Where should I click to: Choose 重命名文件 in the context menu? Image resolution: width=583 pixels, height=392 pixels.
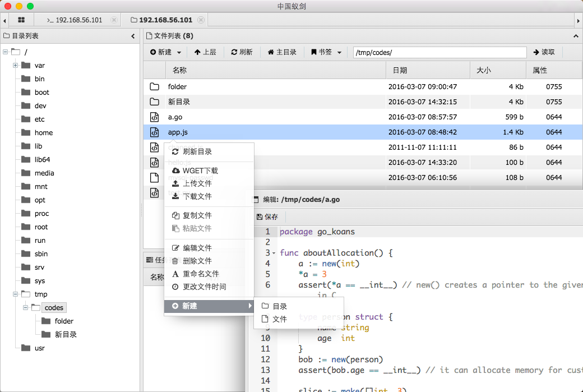tap(209, 274)
